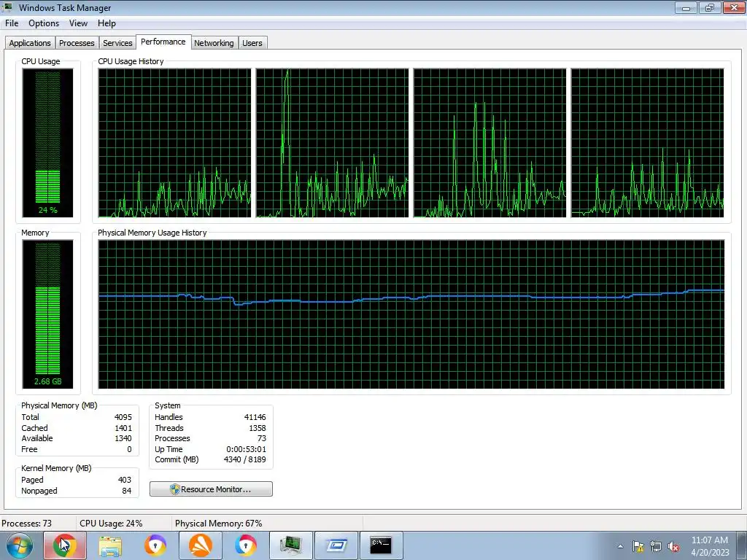The width and height of the screenshot is (747, 560).
Task: Click the Up Time value 0:00:53:01
Action: (247, 449)
